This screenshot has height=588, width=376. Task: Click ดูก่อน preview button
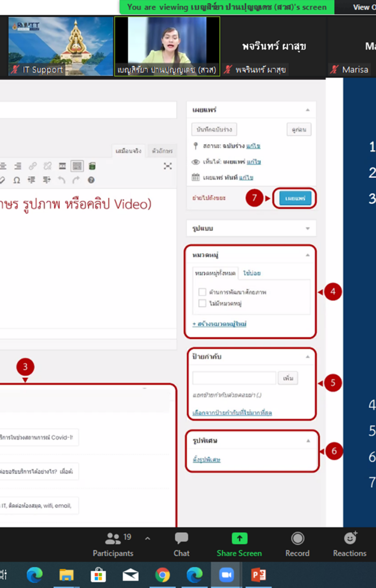click(x=299, y=129)
